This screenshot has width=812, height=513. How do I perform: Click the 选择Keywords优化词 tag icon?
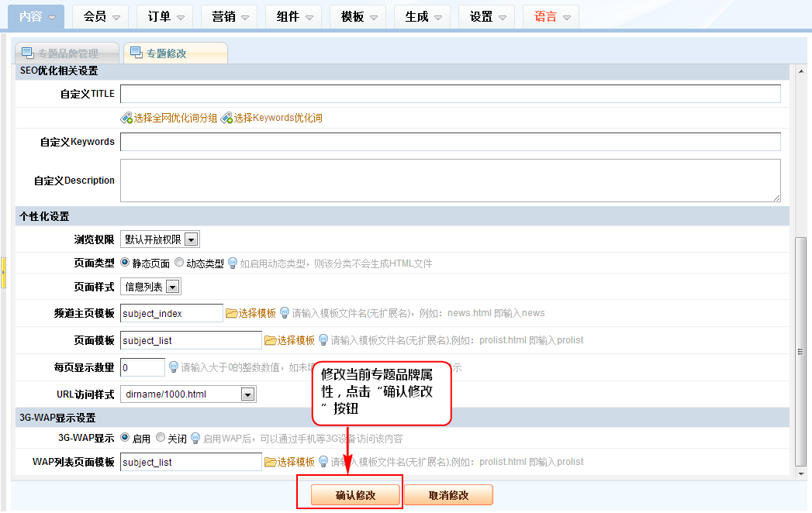[226, 118]
